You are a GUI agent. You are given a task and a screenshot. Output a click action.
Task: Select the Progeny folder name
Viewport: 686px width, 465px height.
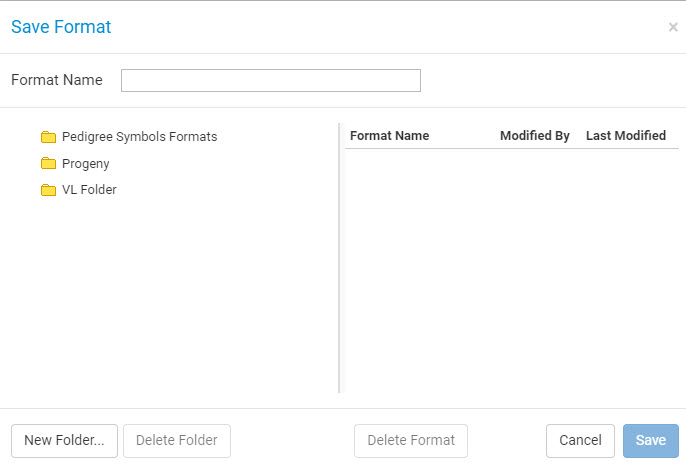point(86,164)
